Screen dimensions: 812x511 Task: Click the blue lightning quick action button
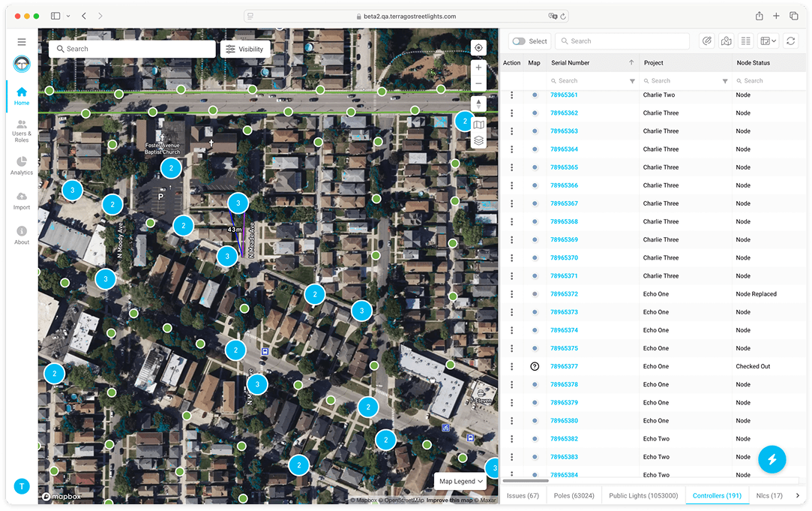[x=772, y=458]
